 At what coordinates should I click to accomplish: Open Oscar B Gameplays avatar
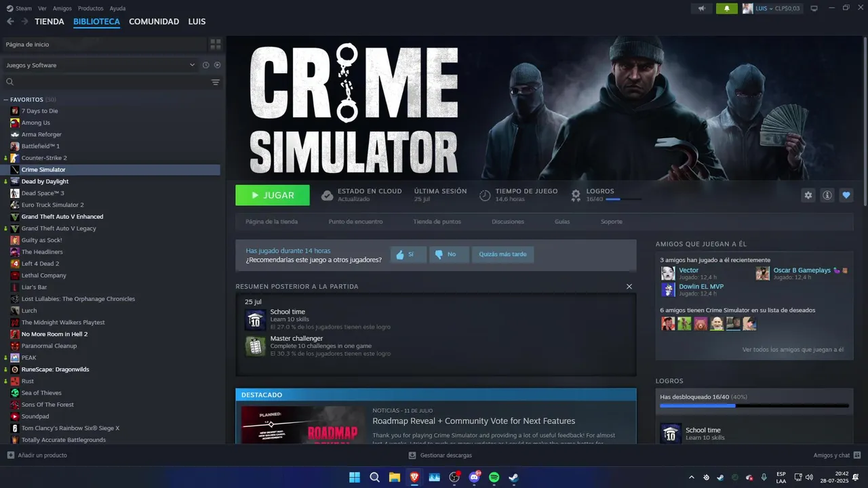pyautogui.click(x=763, y=273)
